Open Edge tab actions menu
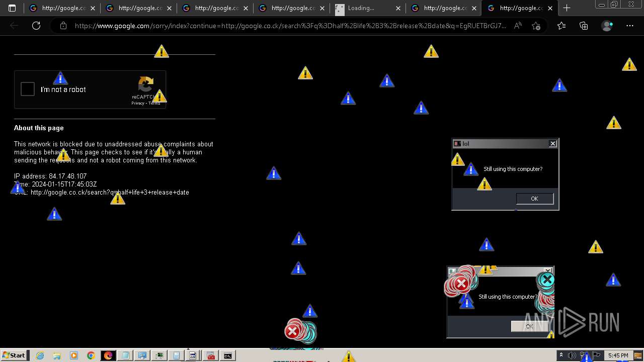 coord(12,8)
